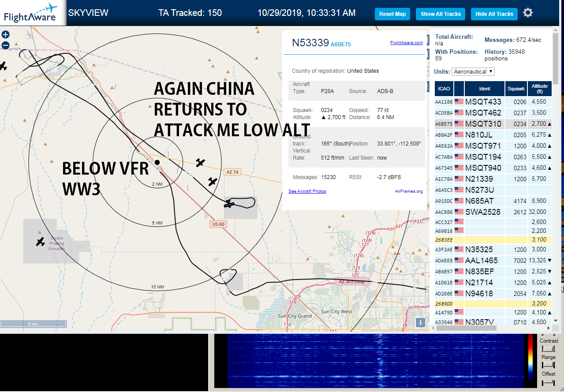Select the MSQT971 row
564x392 pixels.
pyautogui.click(x=493, y=146)
